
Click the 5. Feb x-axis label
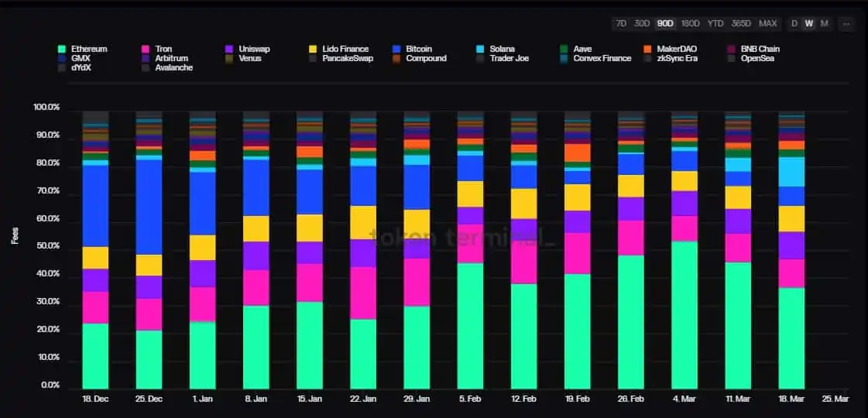pyautogui.click(x=470, y=399)
